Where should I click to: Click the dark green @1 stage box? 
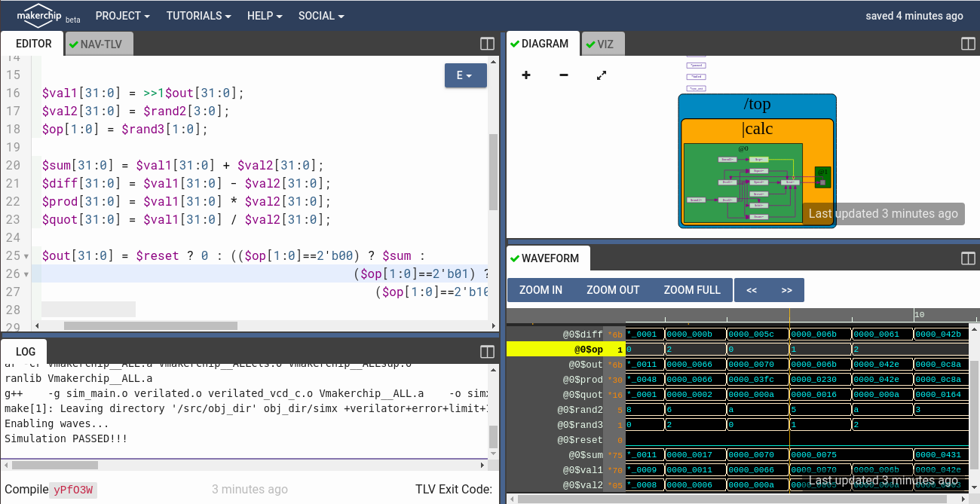tap(822, 177)
